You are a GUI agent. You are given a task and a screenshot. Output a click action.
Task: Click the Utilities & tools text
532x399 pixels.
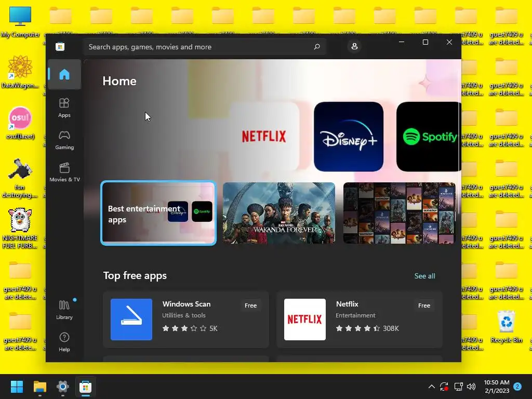[x=183, y=315]
